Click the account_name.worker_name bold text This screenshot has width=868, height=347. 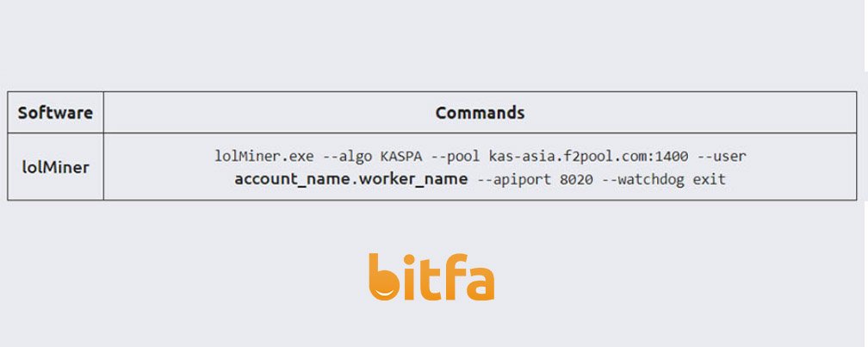tap(351, 179)
